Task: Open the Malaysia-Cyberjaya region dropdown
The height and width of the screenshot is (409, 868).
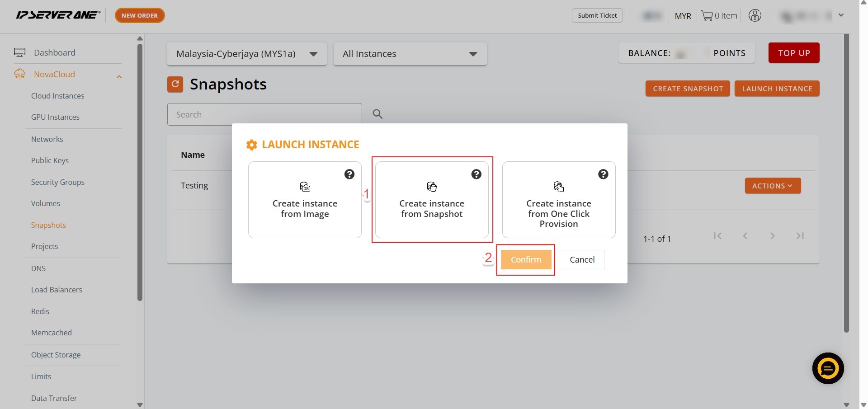Action: coord(247,54)
